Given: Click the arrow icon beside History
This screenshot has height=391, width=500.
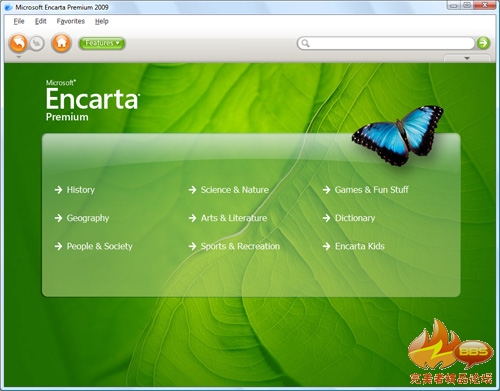Looking at the screenshot, I should (58, 190).
